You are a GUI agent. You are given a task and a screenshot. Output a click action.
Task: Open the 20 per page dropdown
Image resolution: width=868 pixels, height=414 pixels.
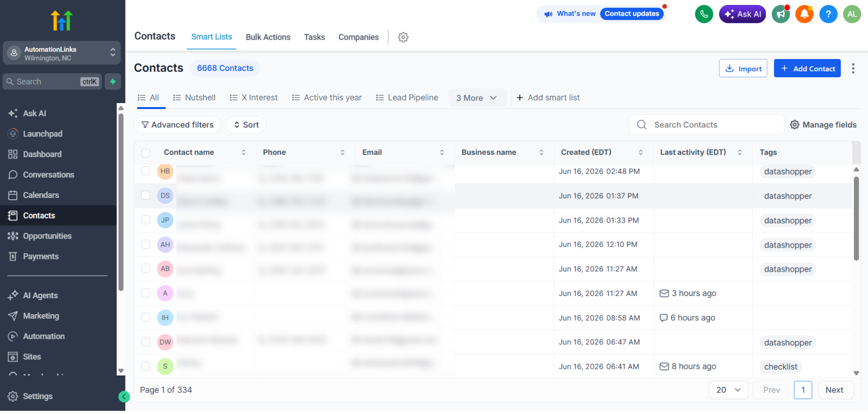(728, 390)
